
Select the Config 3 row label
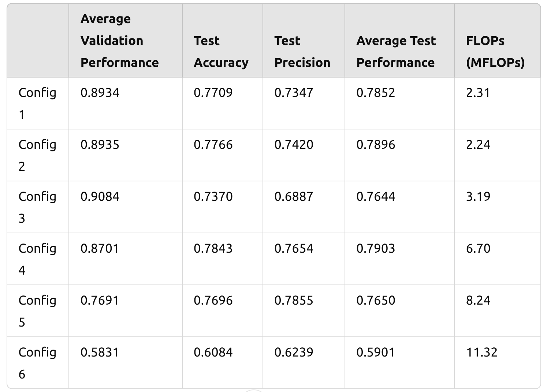click(37, 207)
